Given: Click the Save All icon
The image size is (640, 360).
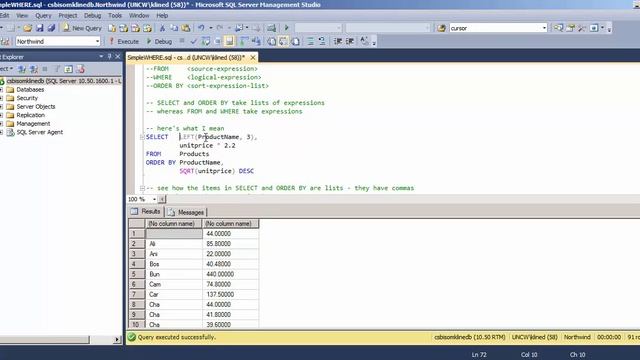Looking at the screenshot, I should (51, 28).
